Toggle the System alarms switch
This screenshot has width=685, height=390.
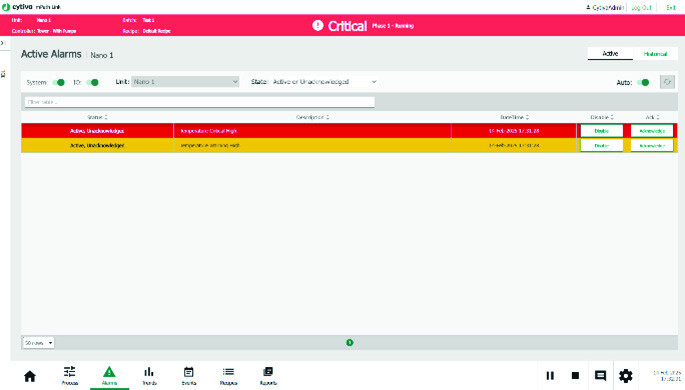[59, 82]
